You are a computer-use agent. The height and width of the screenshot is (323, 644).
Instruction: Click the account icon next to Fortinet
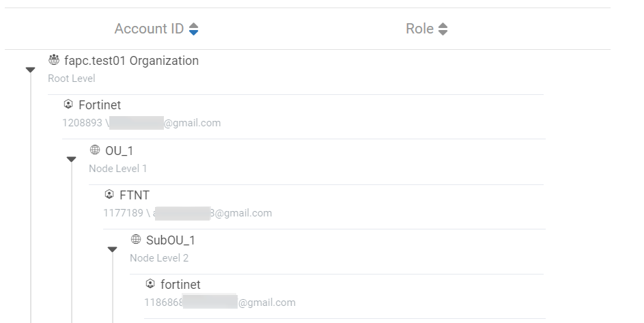coord(68,105)
